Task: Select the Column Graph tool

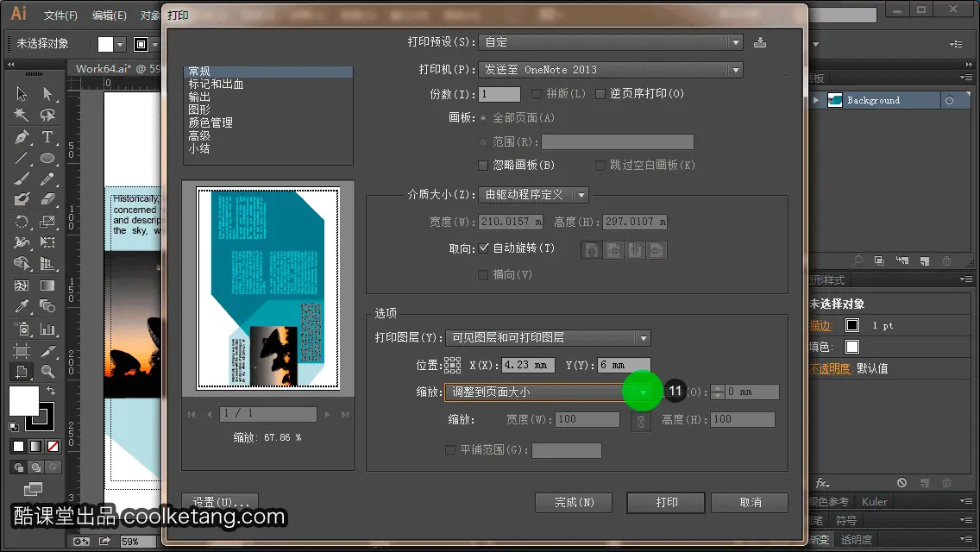Action: pyautogui.click(x=47, y=329)
